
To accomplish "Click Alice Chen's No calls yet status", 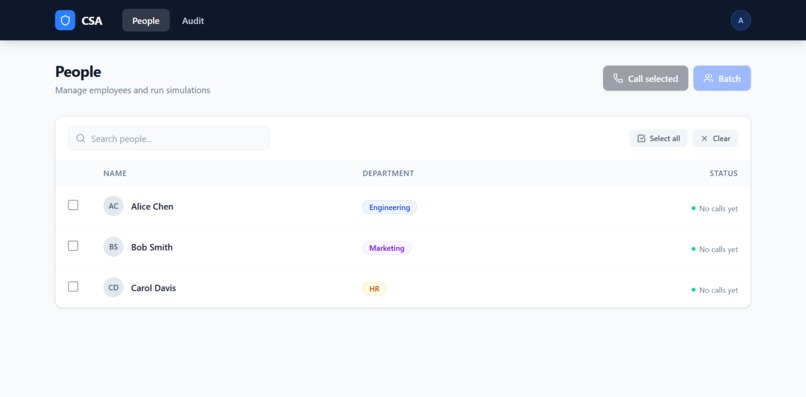I will (x=715, y=209).
